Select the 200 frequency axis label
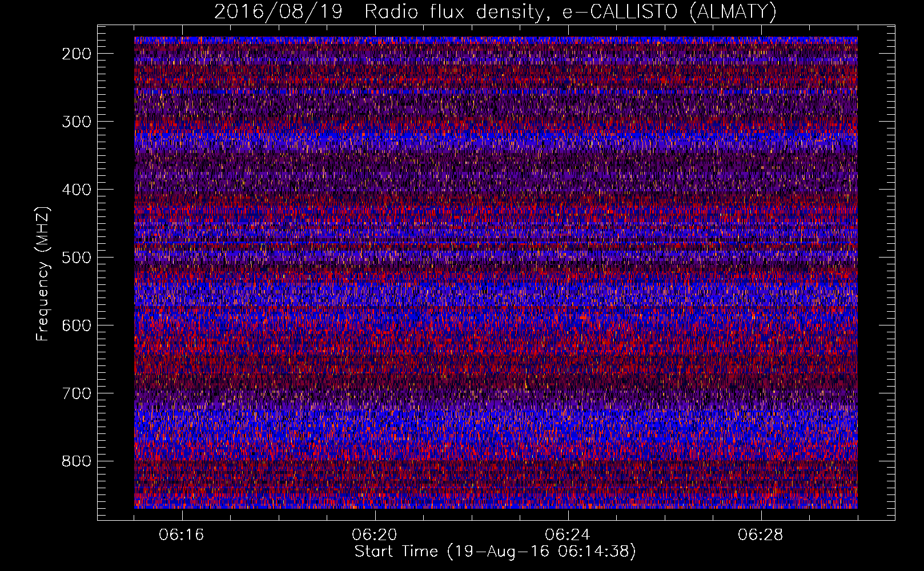The height and width of the screenshot is (571, 924). (76, 54)
